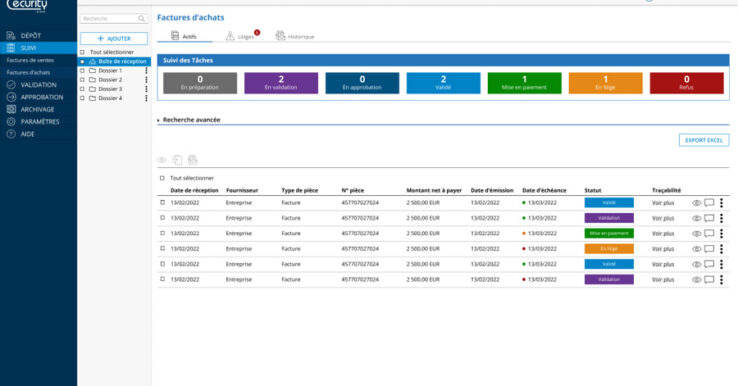Image resolution: width=738 pixels, height=386 pixels.
Task: Click the EXPORT EXCEL button
Action: pos(704,140)
